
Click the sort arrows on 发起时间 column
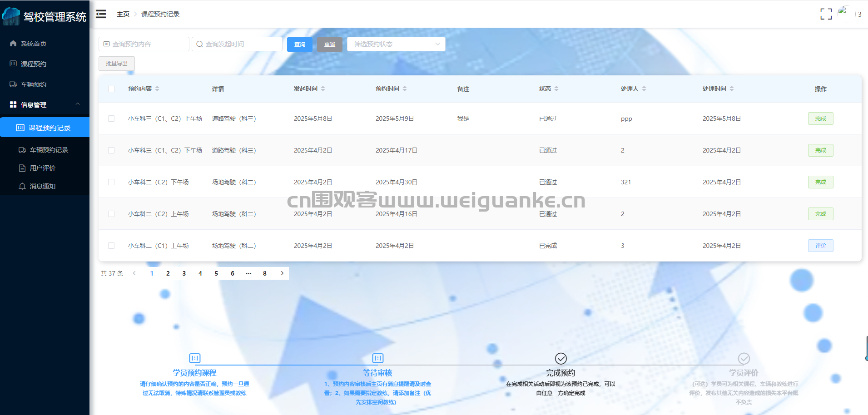pos(323,89)
